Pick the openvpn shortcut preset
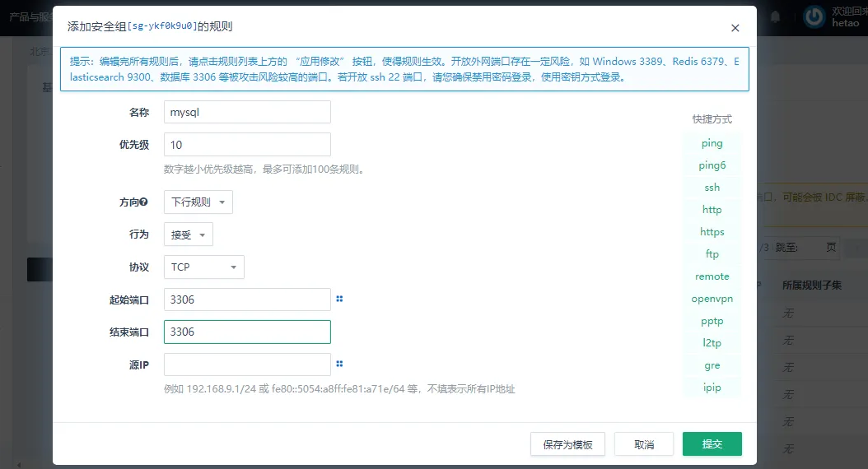 712,299
